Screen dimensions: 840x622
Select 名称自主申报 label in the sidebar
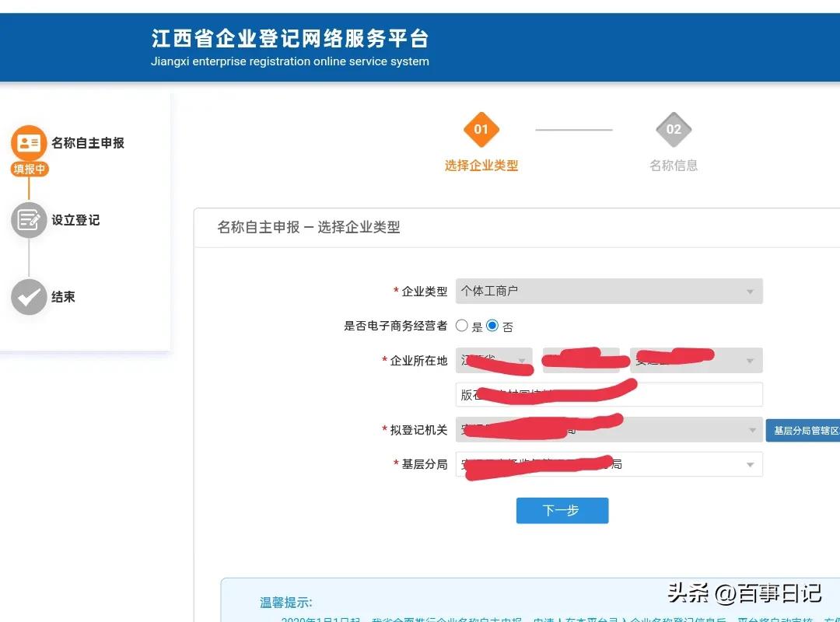(x=88, y=143)
